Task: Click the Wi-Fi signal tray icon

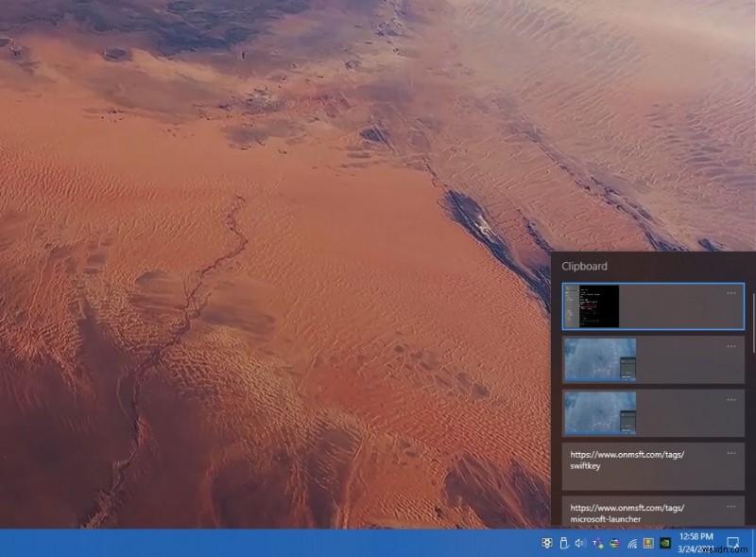Action: click(x=630, y=542)
